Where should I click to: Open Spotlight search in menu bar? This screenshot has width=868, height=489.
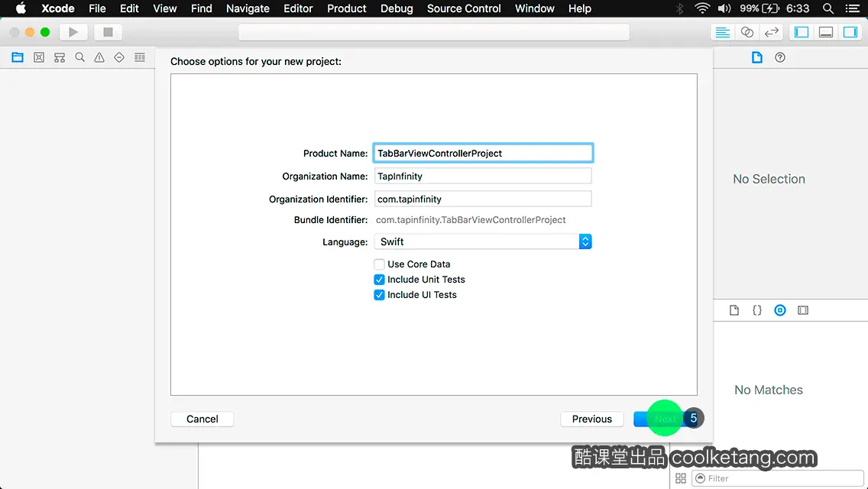click(x=828, y=8)
